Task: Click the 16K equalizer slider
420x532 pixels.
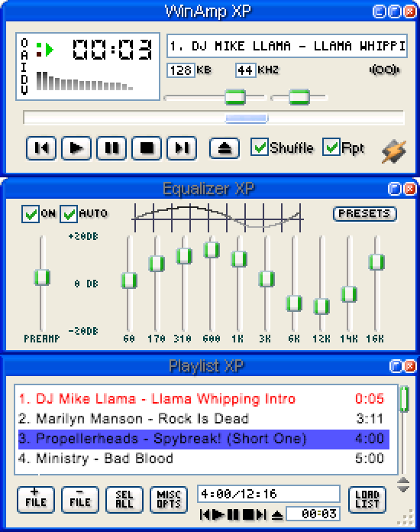Action: click(376, 262)
